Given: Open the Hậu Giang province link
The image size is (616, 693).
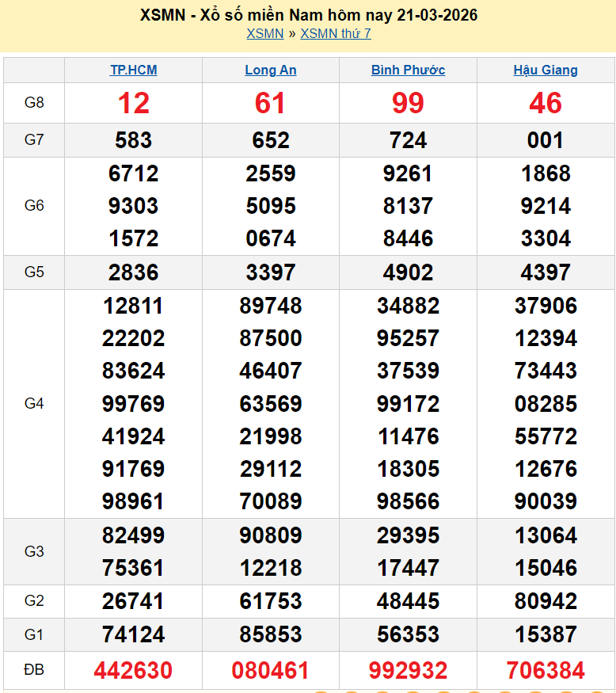Looking at the screenshot, I should pyautogui.click(x=546, y=70).
